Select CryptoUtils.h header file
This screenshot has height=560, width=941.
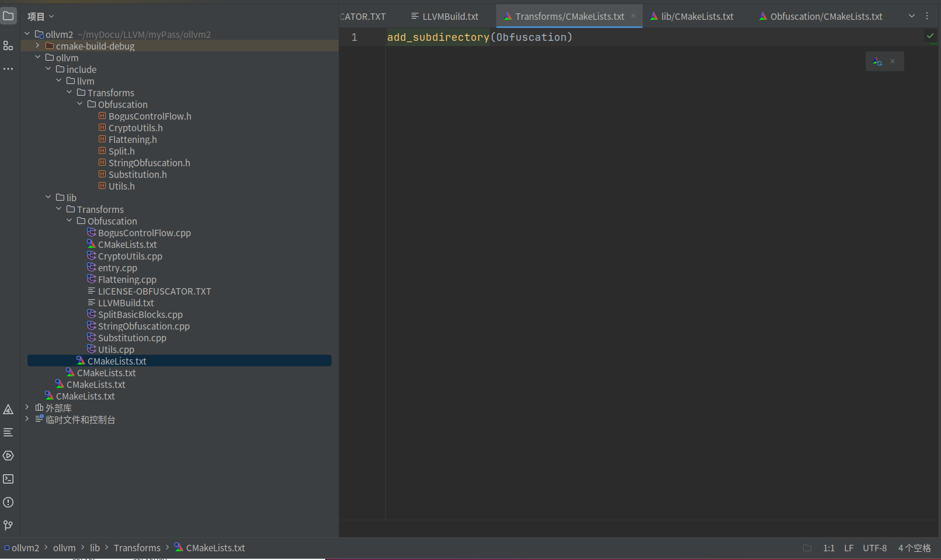pos(135,128)
